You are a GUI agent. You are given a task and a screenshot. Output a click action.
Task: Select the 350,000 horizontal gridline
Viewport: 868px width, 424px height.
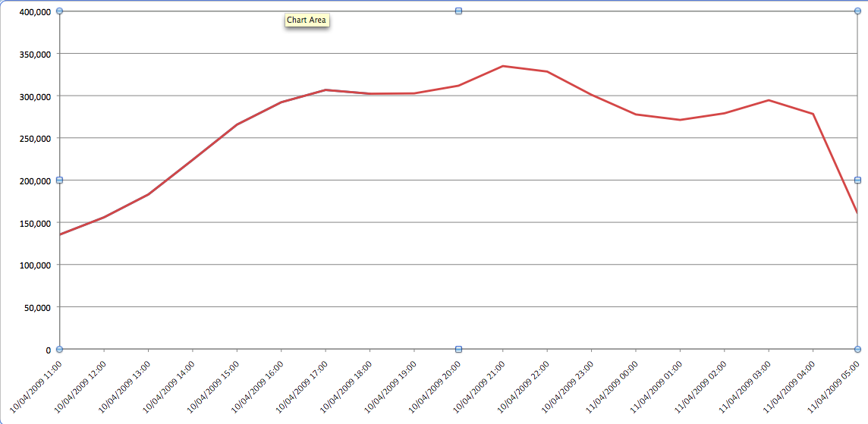point(458,54)
